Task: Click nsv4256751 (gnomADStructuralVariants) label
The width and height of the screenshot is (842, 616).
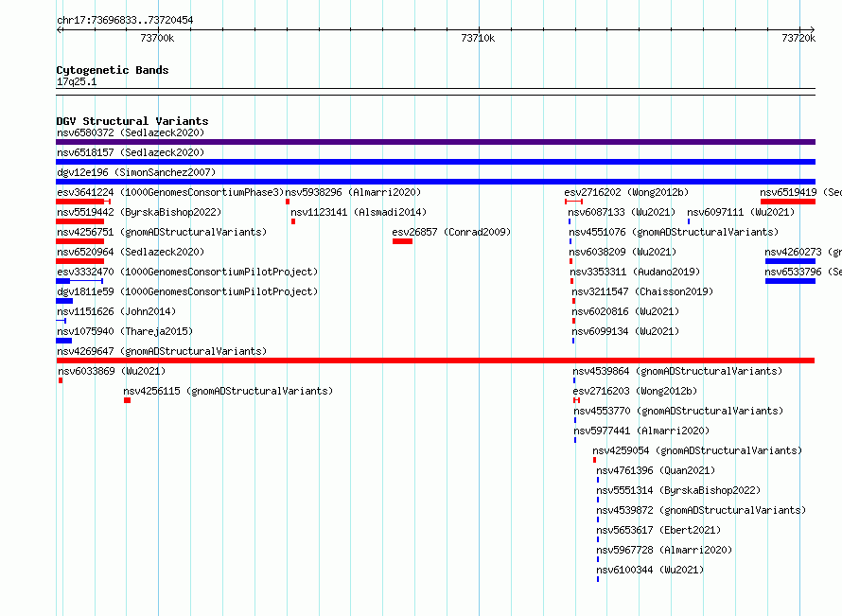Action: tap(162, 232)
